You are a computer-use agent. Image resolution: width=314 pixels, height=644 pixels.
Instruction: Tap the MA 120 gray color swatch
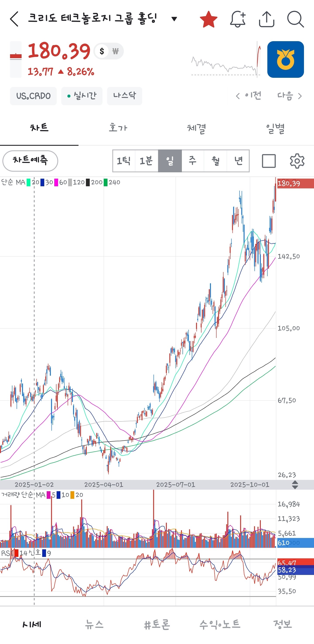tap(70, 182)
